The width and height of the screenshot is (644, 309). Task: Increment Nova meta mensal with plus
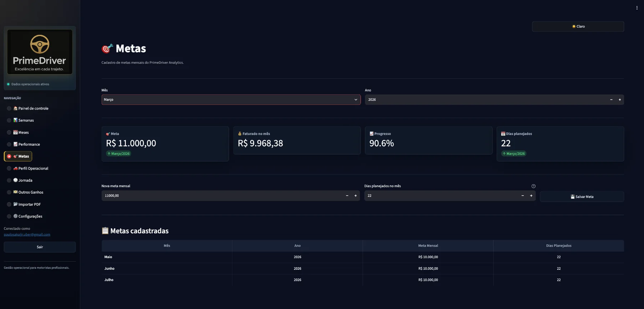pos(355,196)
